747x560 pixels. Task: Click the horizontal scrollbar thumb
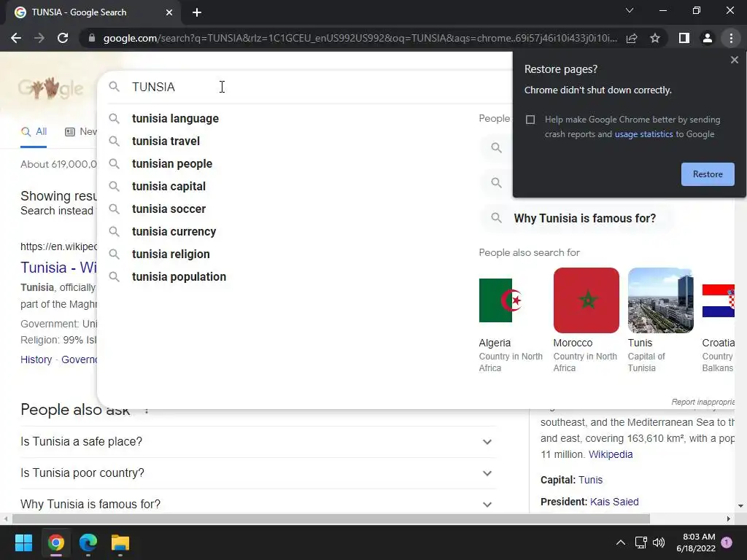tap(331, 518)
